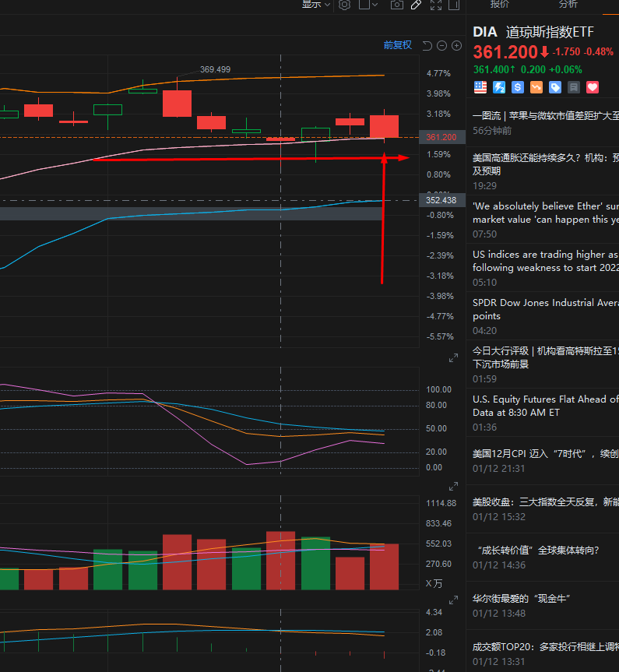The height and width of the screenshot is (672, 619).
Task: Open the chart layout square dropdown
Action: click(368, 5)
